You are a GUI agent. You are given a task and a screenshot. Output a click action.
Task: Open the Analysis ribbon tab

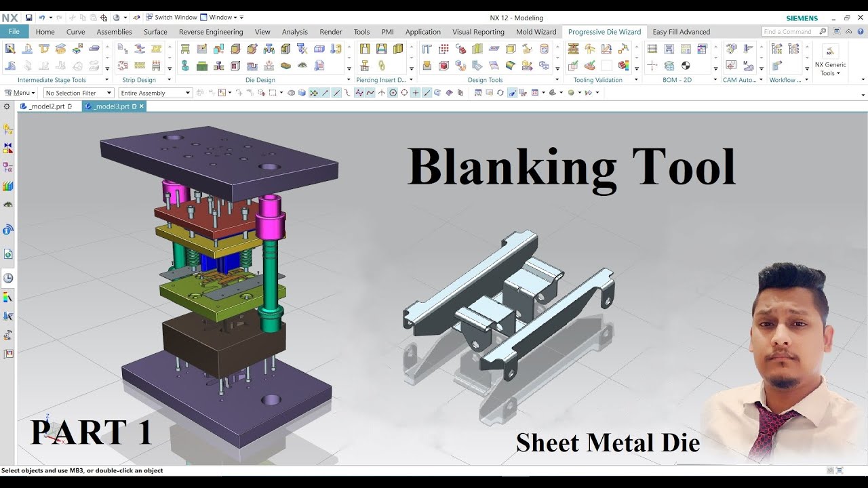[x=294, y=32]
